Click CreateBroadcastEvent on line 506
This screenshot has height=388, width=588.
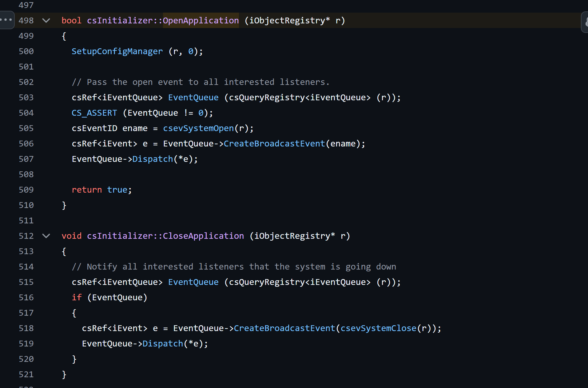[x=274, y=144]
